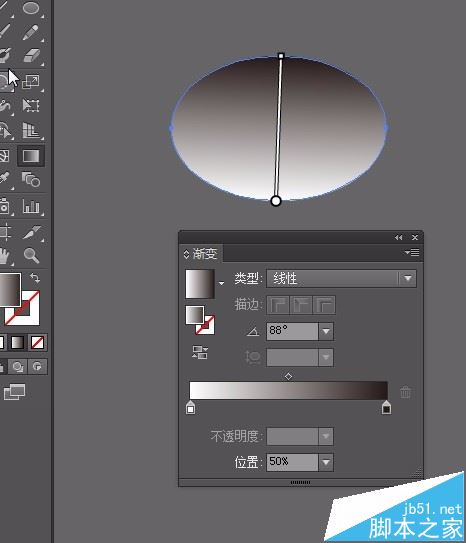The image size is (466, 543).
Task: Select the Mesh tool
Action: (4, 156)
